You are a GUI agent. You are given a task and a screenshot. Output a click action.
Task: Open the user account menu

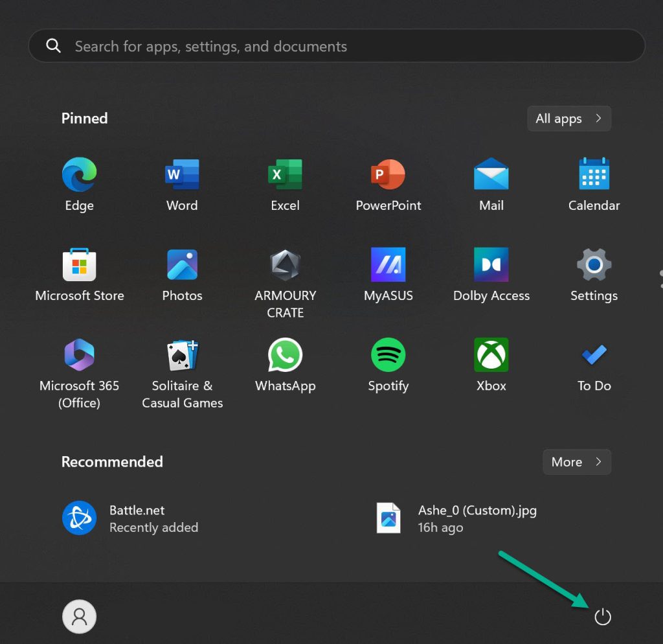tap(79, 617)
